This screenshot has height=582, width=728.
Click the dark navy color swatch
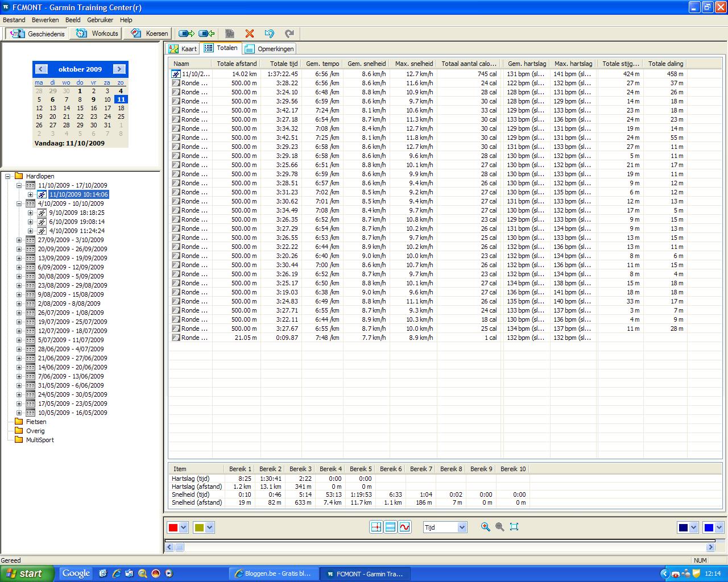point(683,527)
